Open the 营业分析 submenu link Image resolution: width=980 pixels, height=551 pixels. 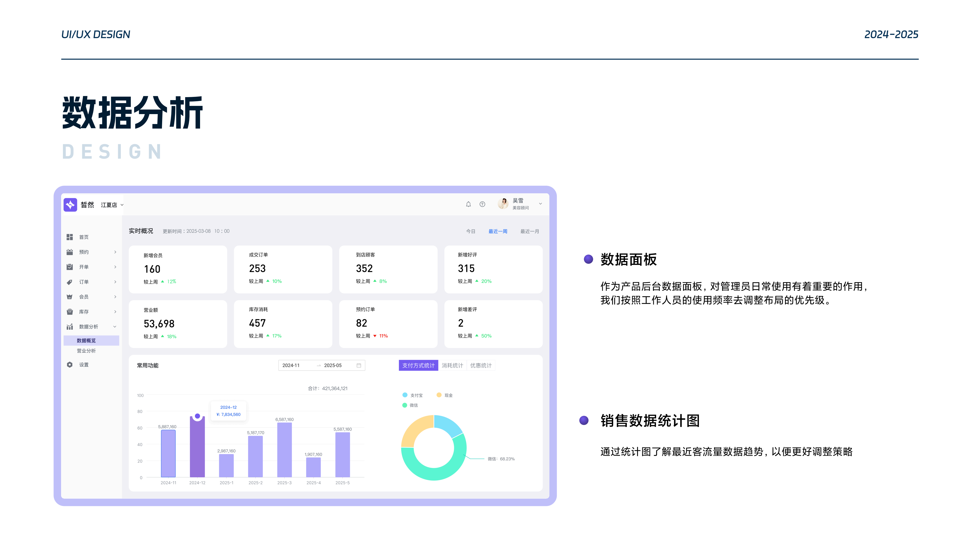tap(86, 351)
